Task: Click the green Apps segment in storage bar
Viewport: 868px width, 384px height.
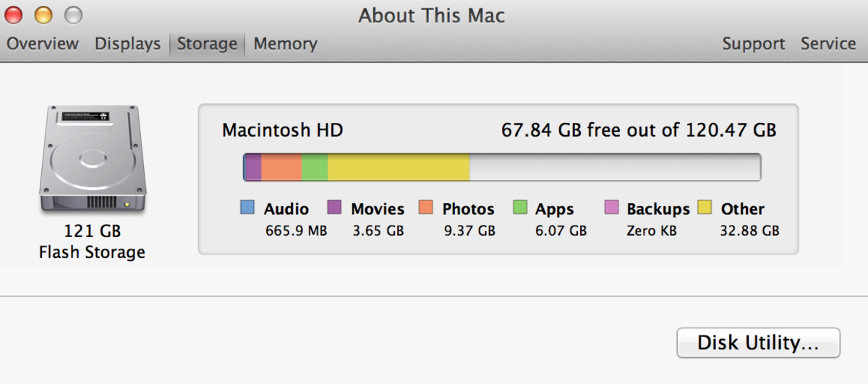Action: (315, 167)
